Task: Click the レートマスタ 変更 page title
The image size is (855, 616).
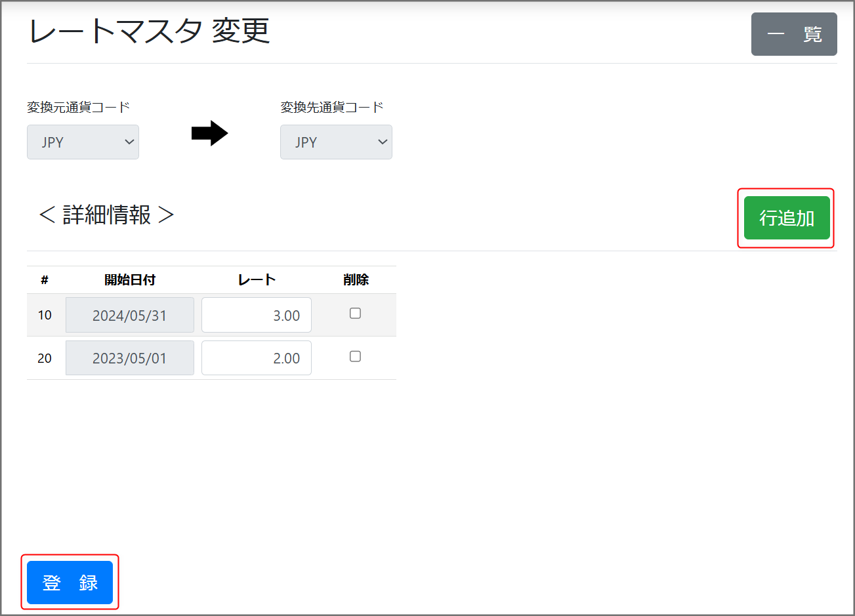Action: (x=149, y=31)
